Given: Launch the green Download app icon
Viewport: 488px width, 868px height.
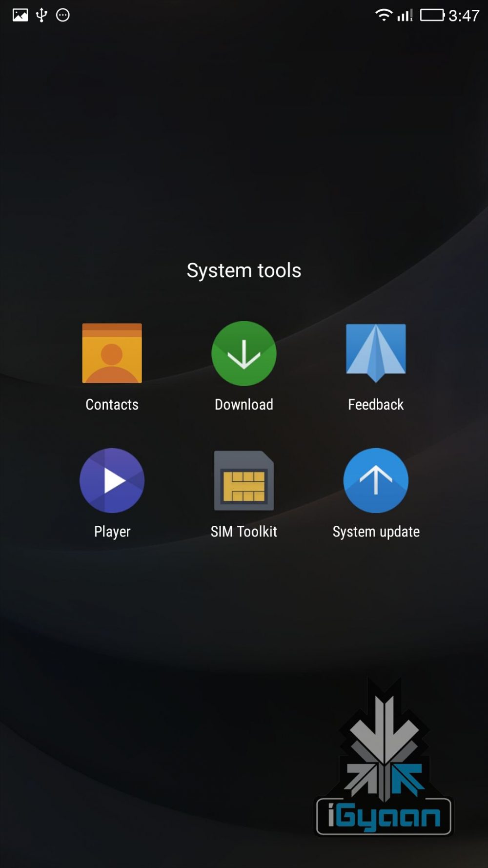Looking at the screenshot, I should tap(244, 353).
